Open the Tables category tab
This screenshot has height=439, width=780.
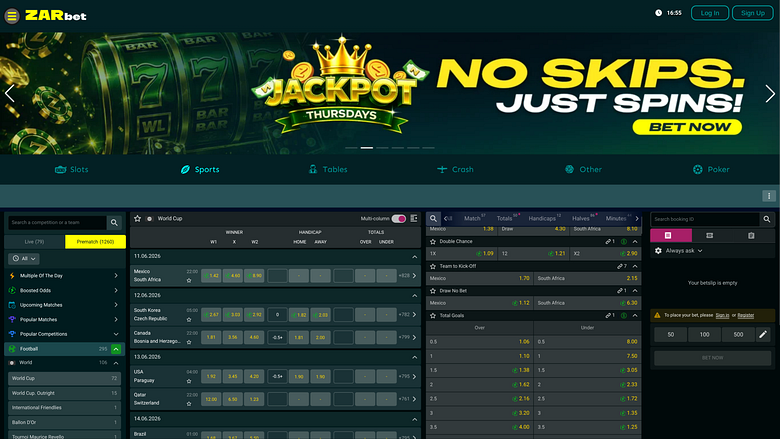coord(328,170)
